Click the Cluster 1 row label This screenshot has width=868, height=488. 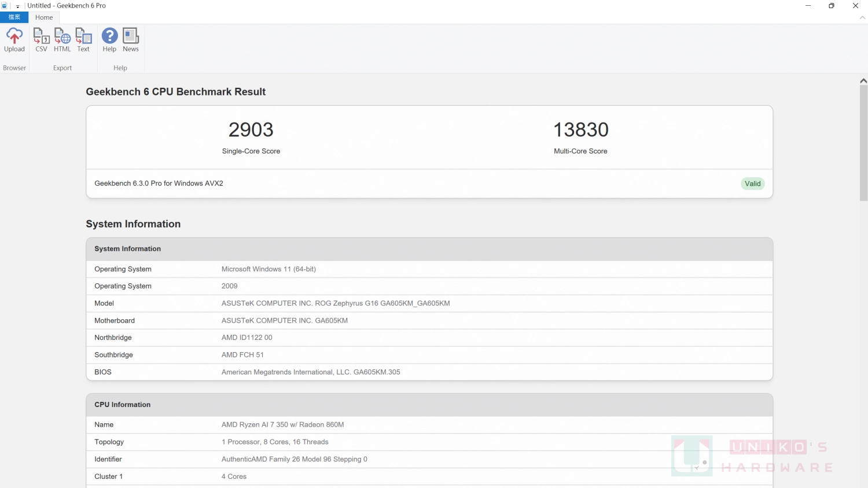pos(109,476)
